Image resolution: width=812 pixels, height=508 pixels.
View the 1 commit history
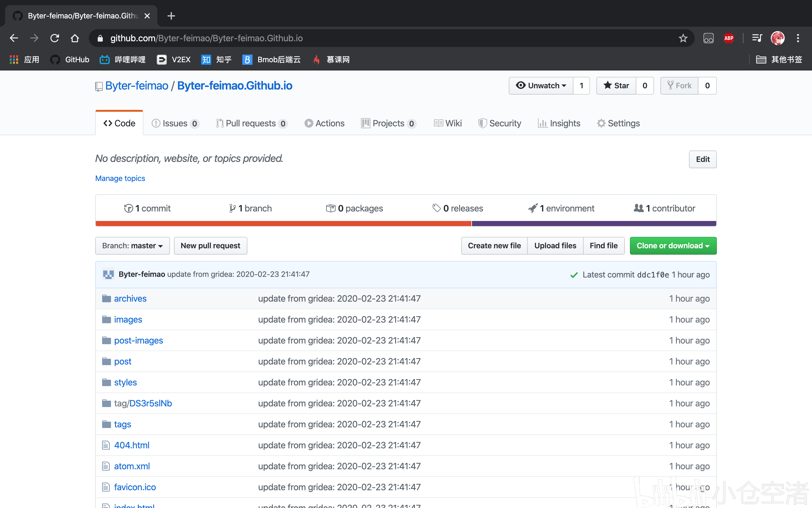pyautogui.click(x=147, y=208)
